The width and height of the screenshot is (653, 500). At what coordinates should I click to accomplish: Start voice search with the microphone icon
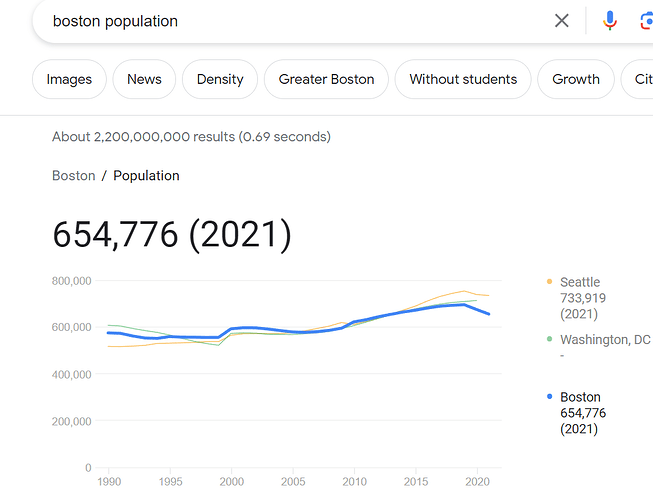(x=610, y=21)
